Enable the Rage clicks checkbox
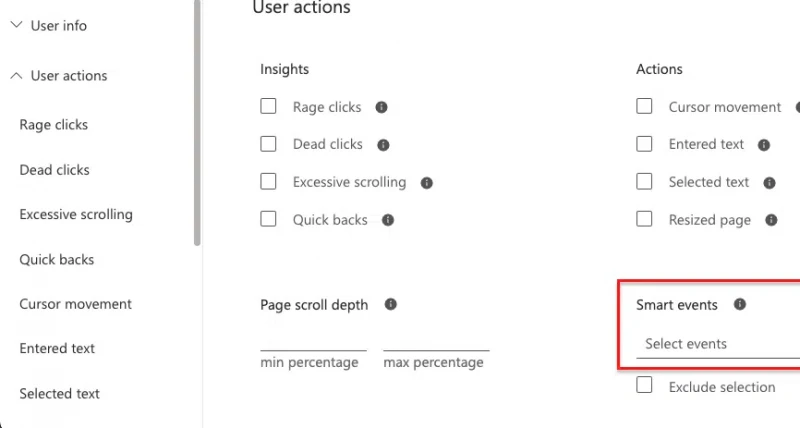This screenshot has height=428, width=800. click(268, 106)
